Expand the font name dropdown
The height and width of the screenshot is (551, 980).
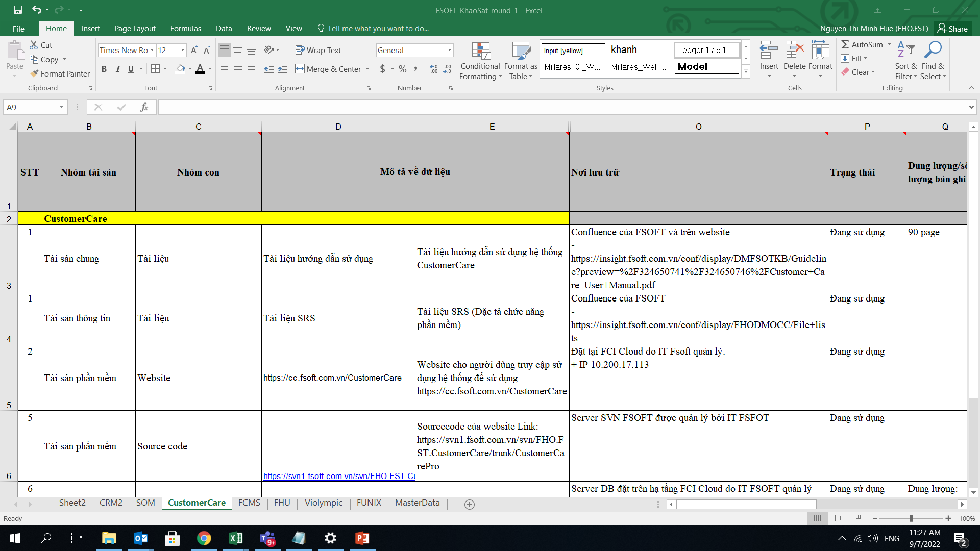point(152,50)
